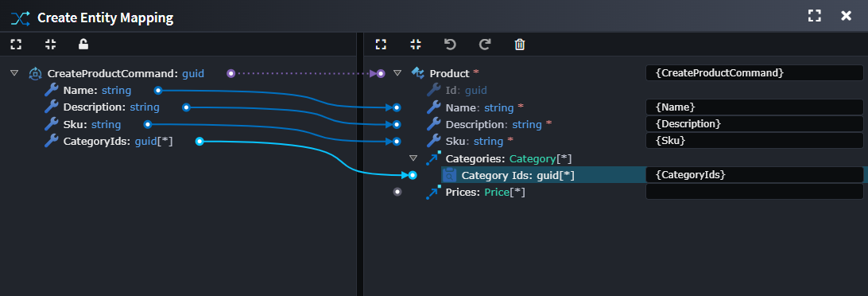Click target connector dot before Sku
The image size is (868, 296).
[397, 142]
